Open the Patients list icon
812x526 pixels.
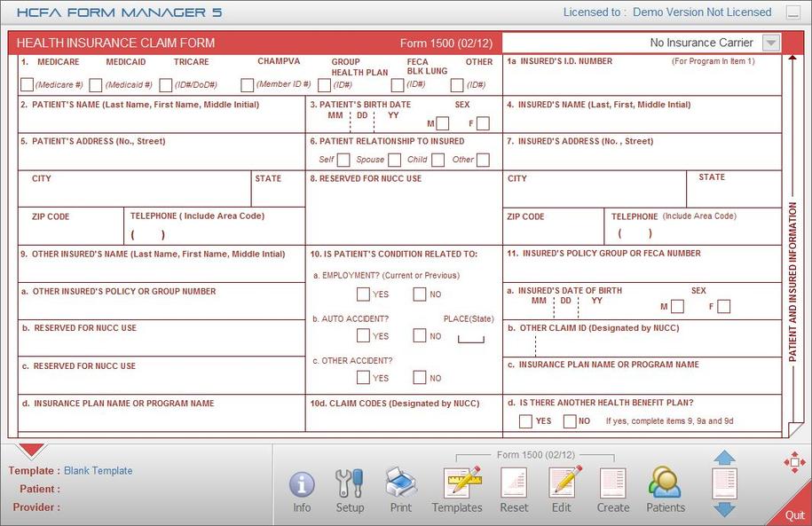click(x=665, y=483)
